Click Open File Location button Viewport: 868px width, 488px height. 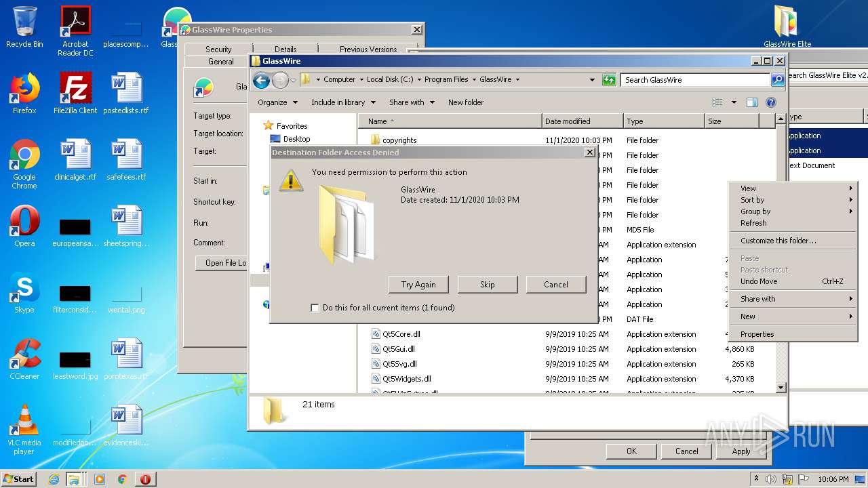click(222, 263)
